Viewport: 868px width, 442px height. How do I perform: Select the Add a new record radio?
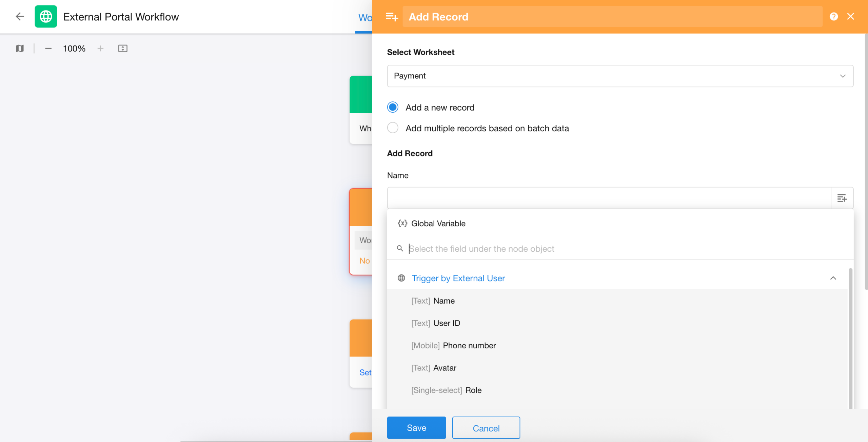pos(393,107)
